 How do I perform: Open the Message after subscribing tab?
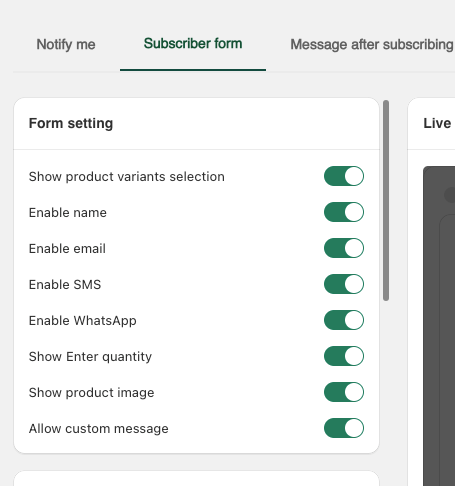coord(372,44)
